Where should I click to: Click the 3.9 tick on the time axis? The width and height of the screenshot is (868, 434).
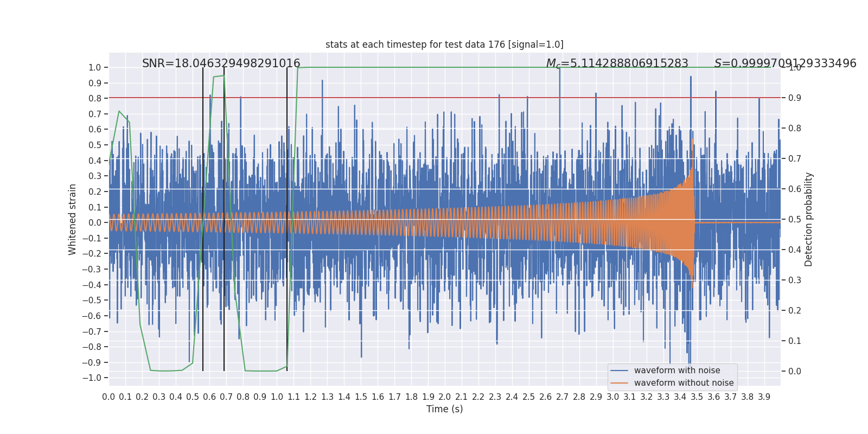(764, 397)
